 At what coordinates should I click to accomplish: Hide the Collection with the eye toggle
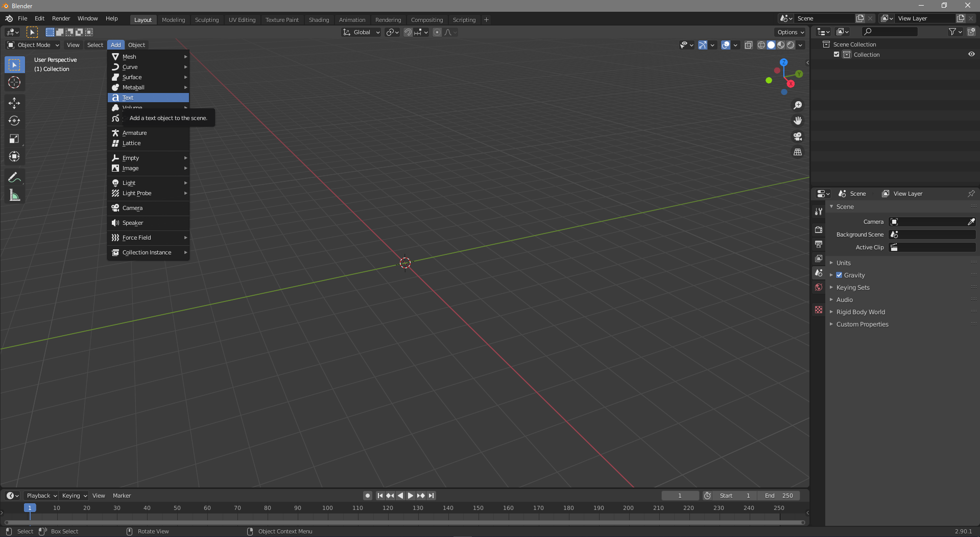[x=971, y=54]
